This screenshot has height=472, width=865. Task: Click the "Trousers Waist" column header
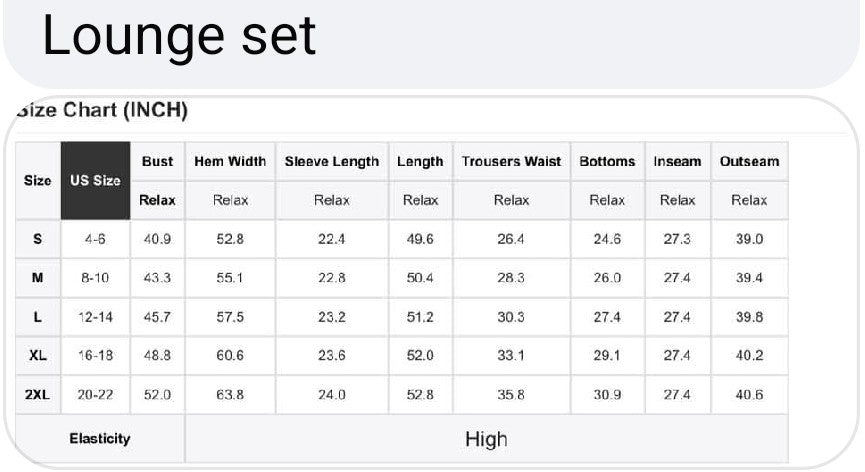511,161
